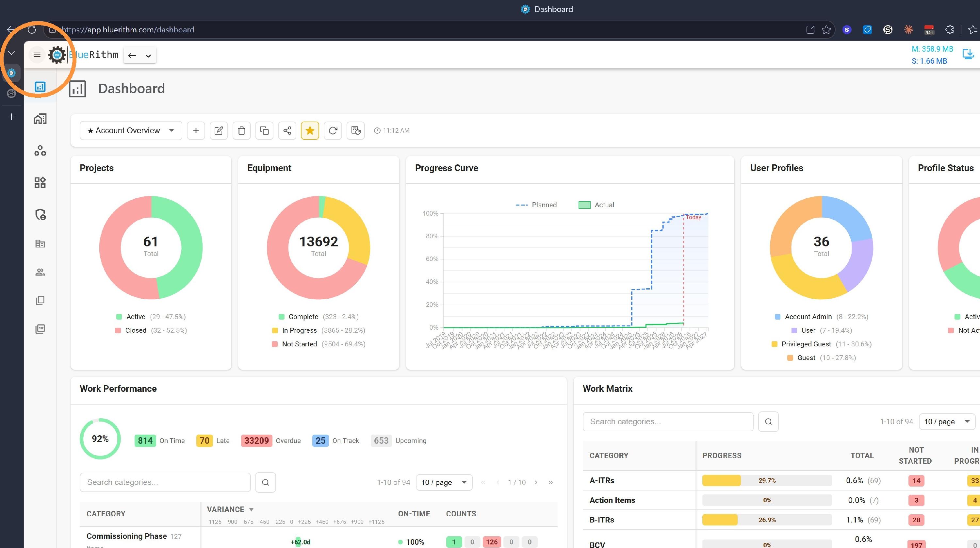
Task: Click the 33209 Overdue count badge
Action: point(256,440)
